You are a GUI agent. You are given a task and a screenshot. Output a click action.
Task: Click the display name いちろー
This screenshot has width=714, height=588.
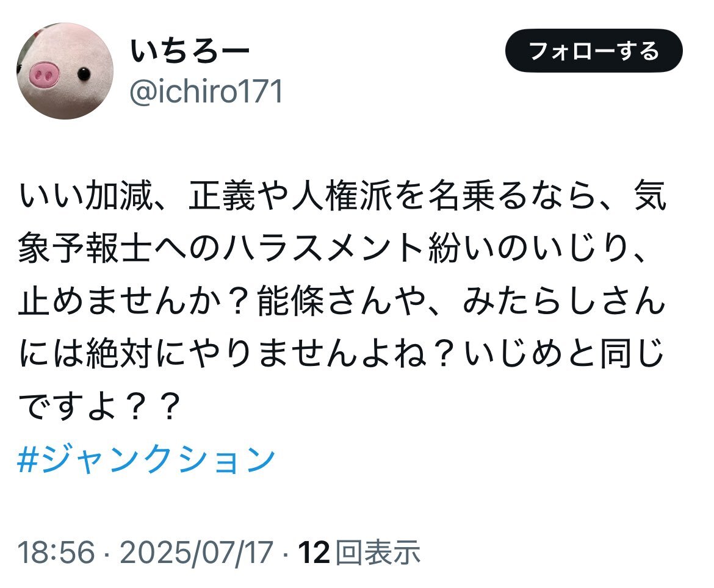point(190,51)
